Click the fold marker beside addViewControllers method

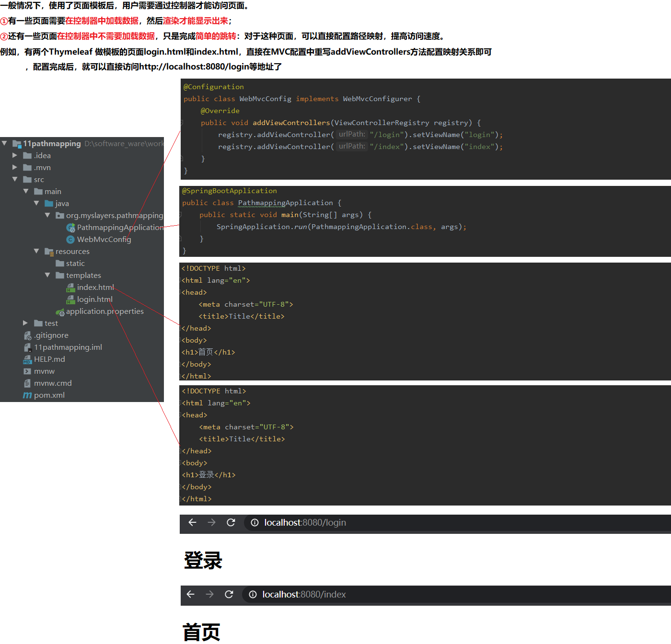coord(182,123)
